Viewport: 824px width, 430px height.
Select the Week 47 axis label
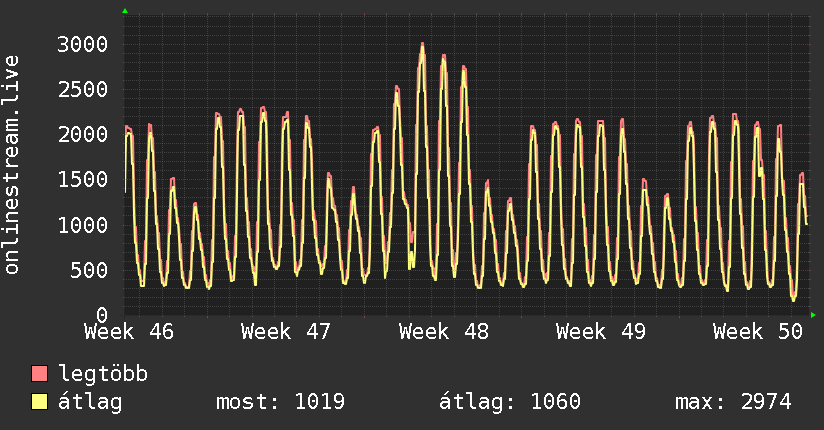(x=286, y=332)
